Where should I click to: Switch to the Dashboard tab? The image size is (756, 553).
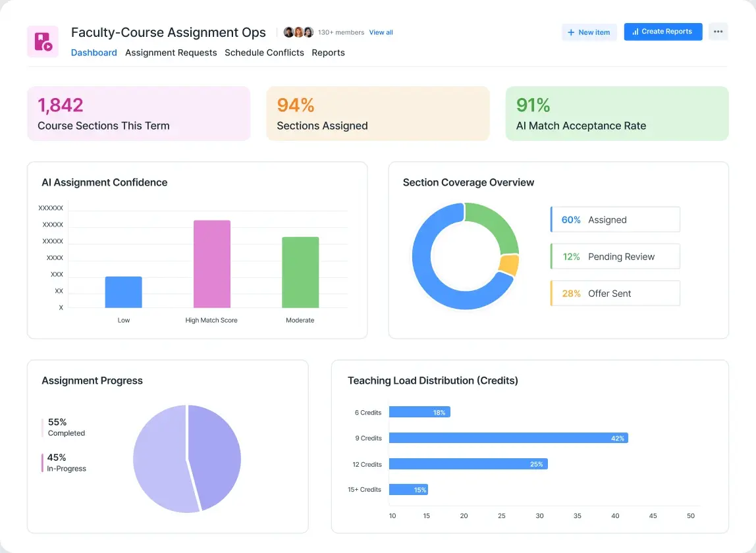[x=94, y=53]
